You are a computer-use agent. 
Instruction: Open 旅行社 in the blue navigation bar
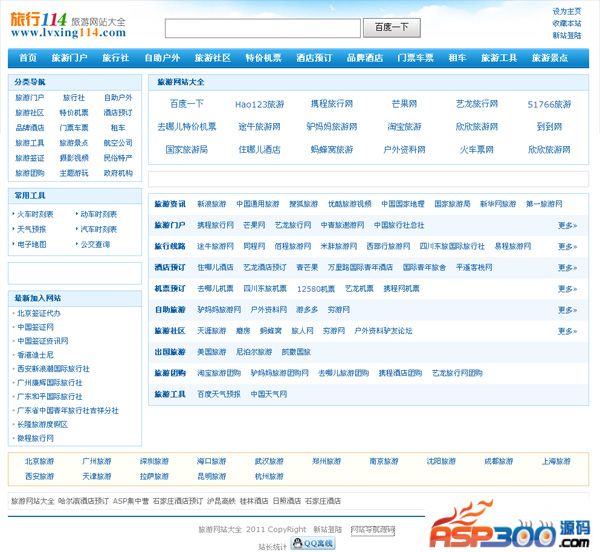click(116, 58)
